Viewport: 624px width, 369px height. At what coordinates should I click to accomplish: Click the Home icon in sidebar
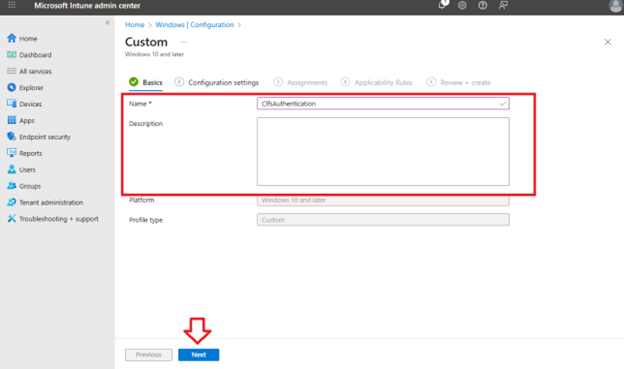(12, 38)
